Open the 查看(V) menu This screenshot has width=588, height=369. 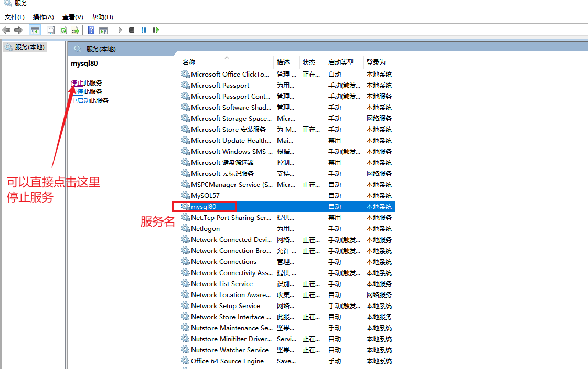pos(72,17)
